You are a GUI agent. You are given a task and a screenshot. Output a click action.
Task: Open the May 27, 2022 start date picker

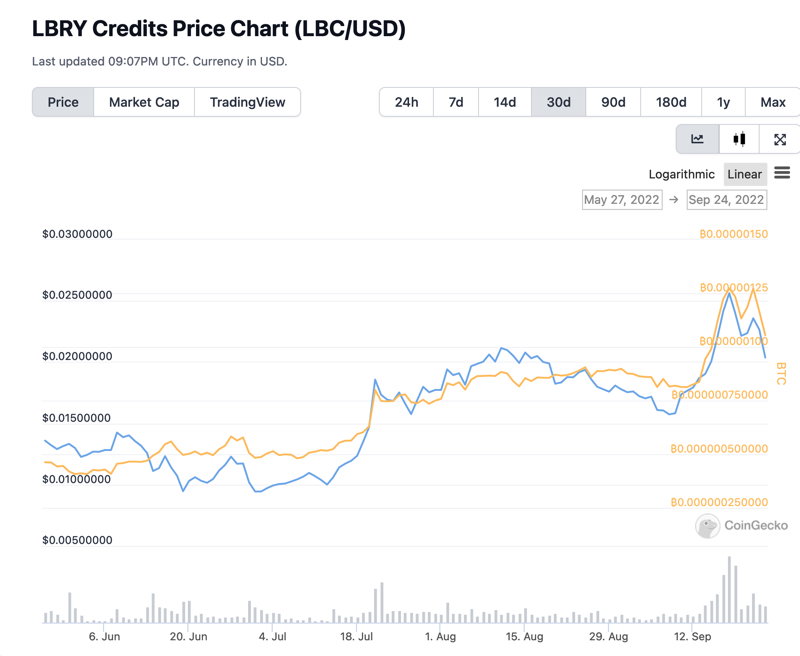point(622,199)
